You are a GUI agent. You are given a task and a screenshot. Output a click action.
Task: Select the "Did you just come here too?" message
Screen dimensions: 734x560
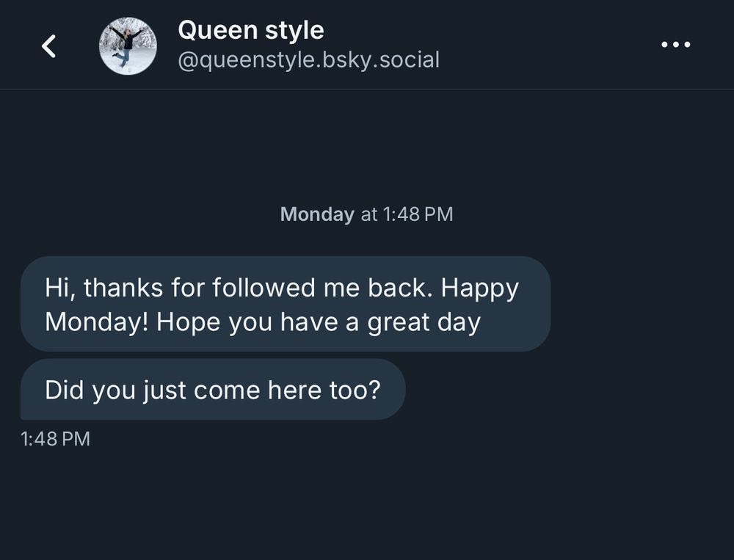click(x=213, y=390)
